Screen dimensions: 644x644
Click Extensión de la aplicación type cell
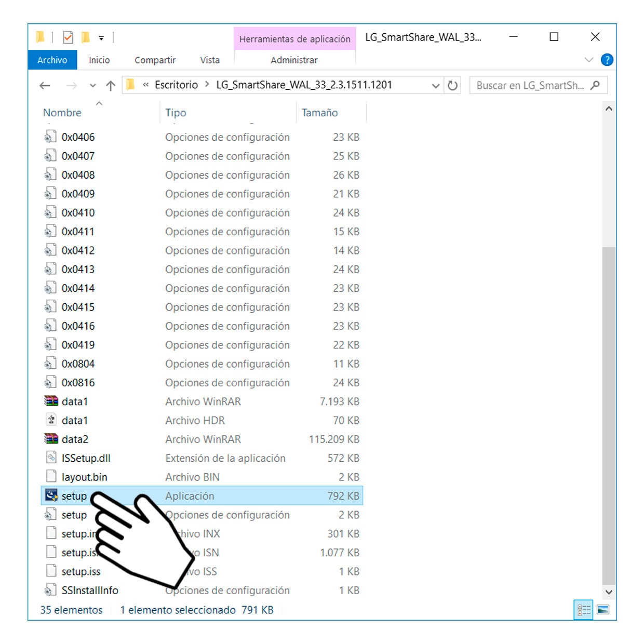coord(225,458)
